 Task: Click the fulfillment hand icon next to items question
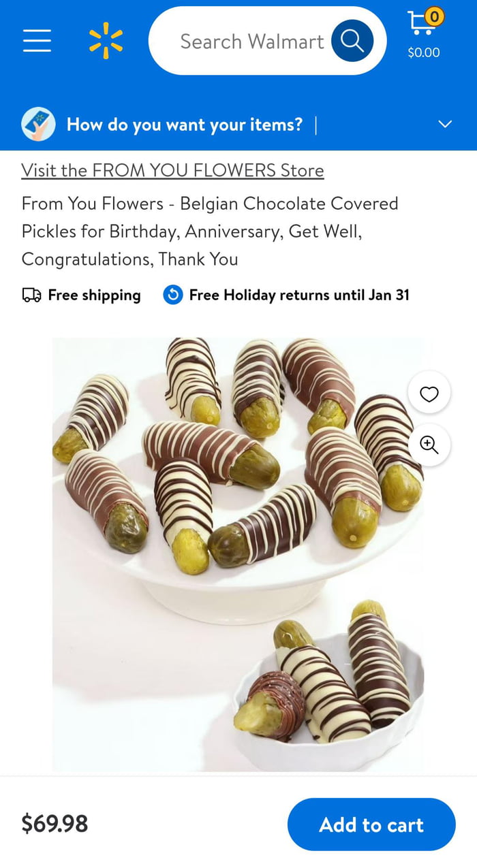pos(38,125)
